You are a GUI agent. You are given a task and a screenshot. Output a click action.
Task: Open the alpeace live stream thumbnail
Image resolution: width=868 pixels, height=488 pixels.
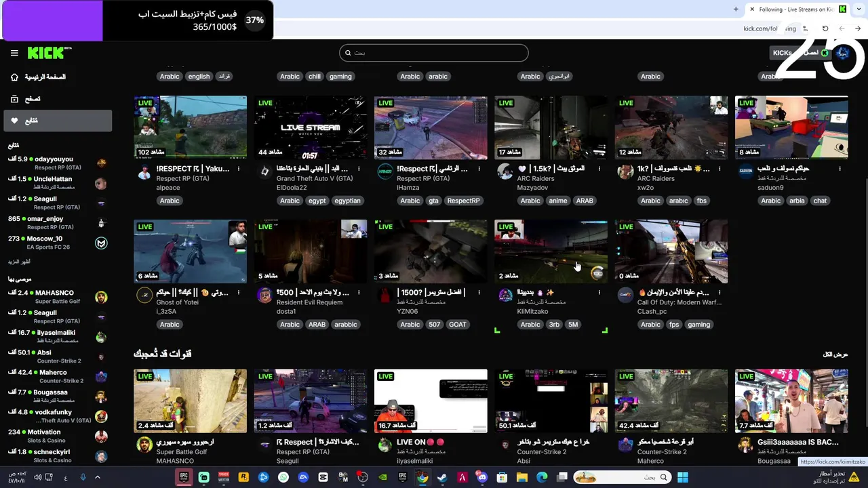coord(191,127)
